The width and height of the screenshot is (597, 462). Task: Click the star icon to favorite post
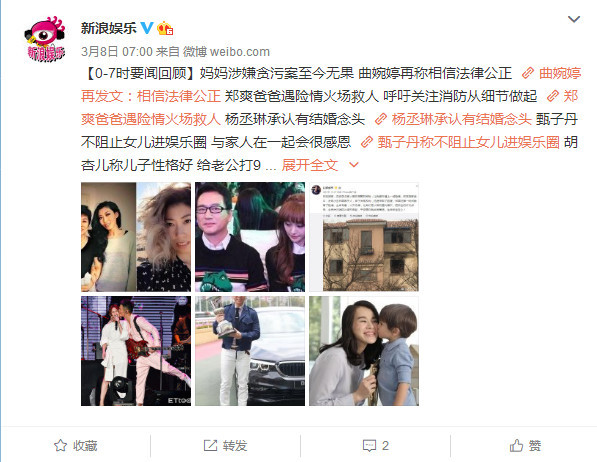[61, 445]
